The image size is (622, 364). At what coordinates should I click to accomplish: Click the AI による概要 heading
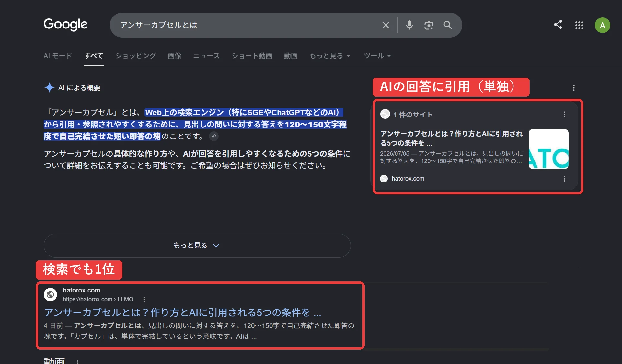[79, 88]
